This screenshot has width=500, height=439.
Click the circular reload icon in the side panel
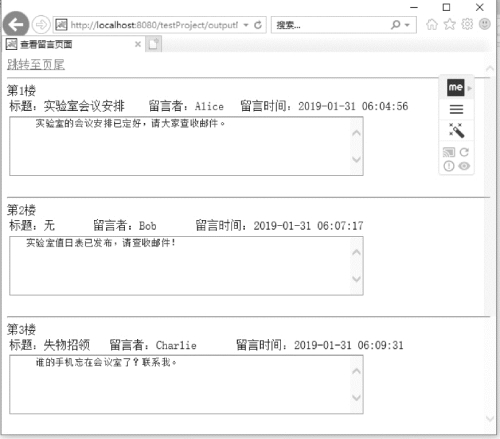click(464, 152)
